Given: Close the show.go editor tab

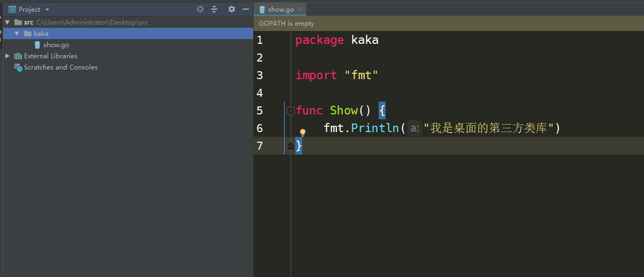Looking at the screenshot, I should click(x=300, y=9).
